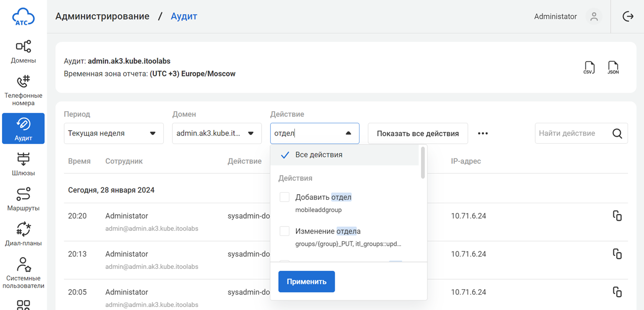Image resolution: width=644 pixels, height=310 pixels.
Task: Click 'Показать все действия' button
Action: 418,134
